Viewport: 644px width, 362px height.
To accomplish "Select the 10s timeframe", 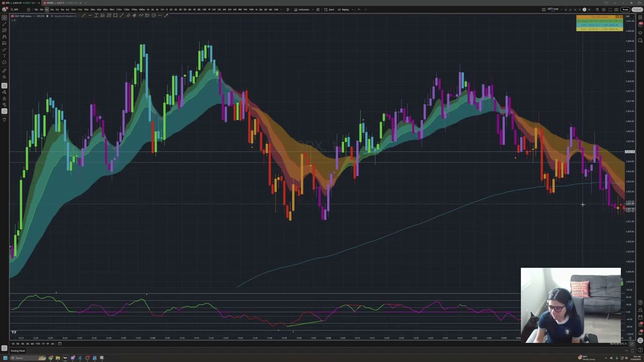I will 36,10.
